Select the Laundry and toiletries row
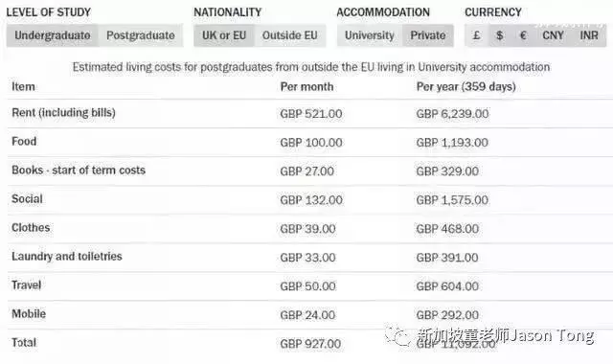 [310, 258]
